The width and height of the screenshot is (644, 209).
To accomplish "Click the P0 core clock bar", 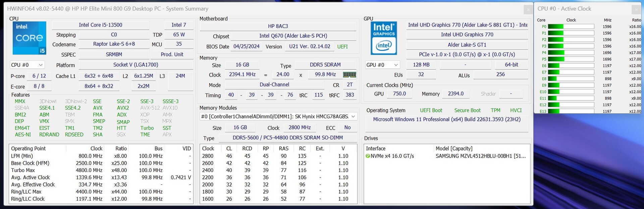I will tap(571, 27).
